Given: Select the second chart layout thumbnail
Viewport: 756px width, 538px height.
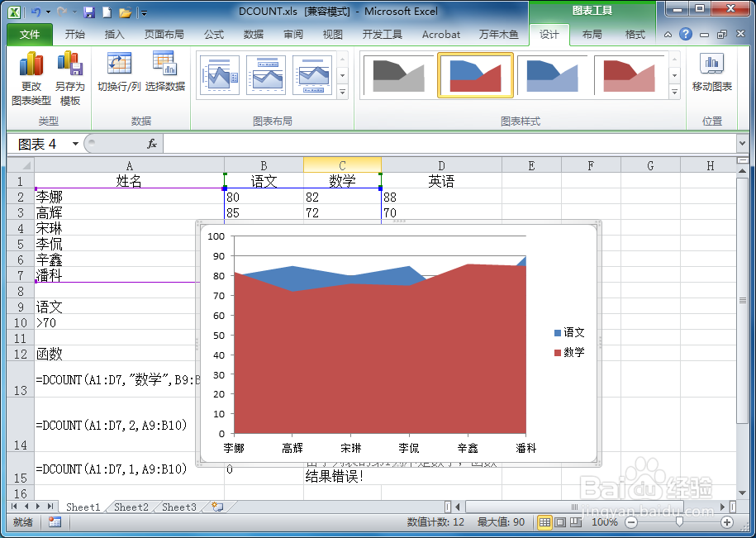Looking at the screenshot, I should (x=266, y=75).
